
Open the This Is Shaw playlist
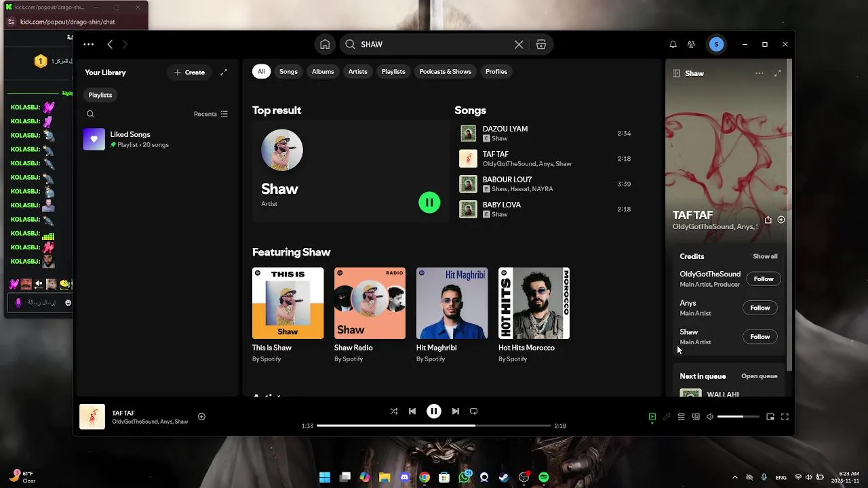pos(288,315)
